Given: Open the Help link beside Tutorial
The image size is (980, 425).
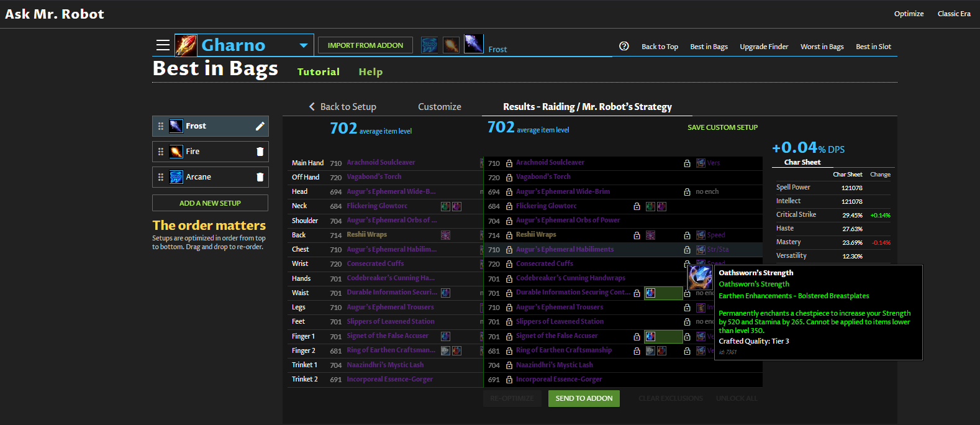Looking at the screenshot, I should (x=371, y=72).
